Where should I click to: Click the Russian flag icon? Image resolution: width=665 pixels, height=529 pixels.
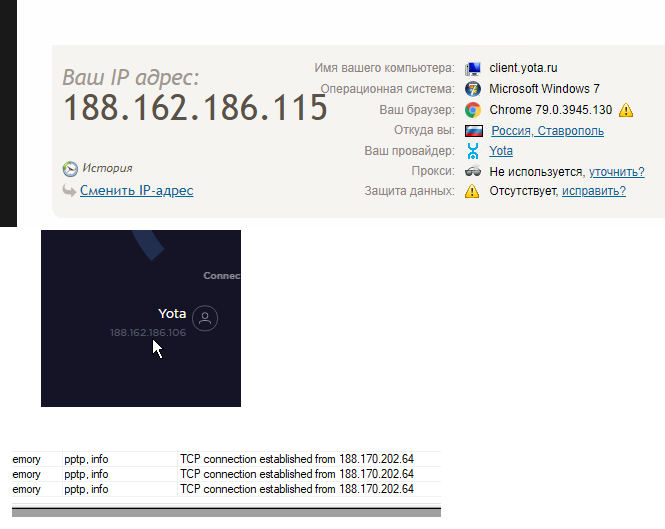[474, 131]
